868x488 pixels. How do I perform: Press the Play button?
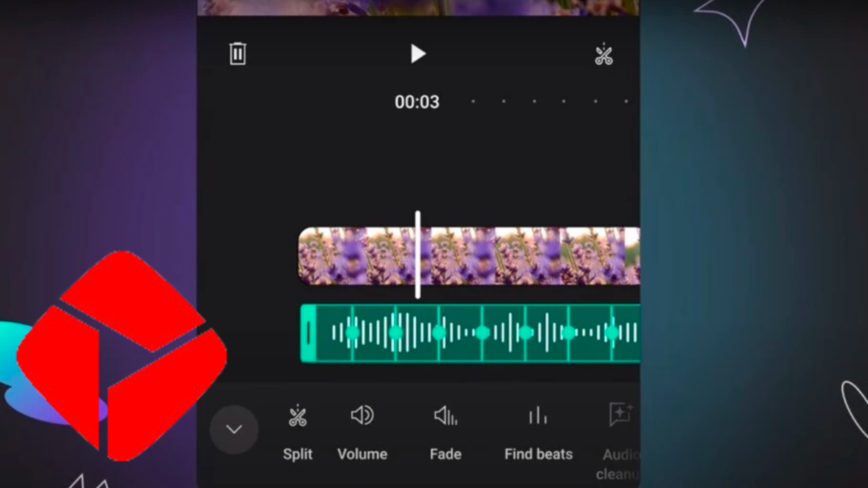pyautogui.click(x=418, y=54)
